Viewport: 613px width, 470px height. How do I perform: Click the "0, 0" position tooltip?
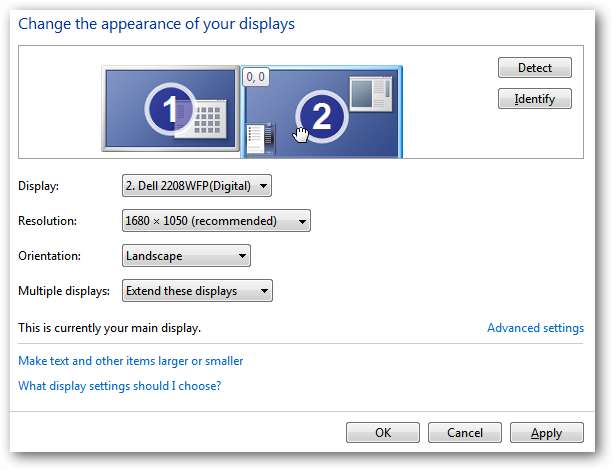click(255, 76)
